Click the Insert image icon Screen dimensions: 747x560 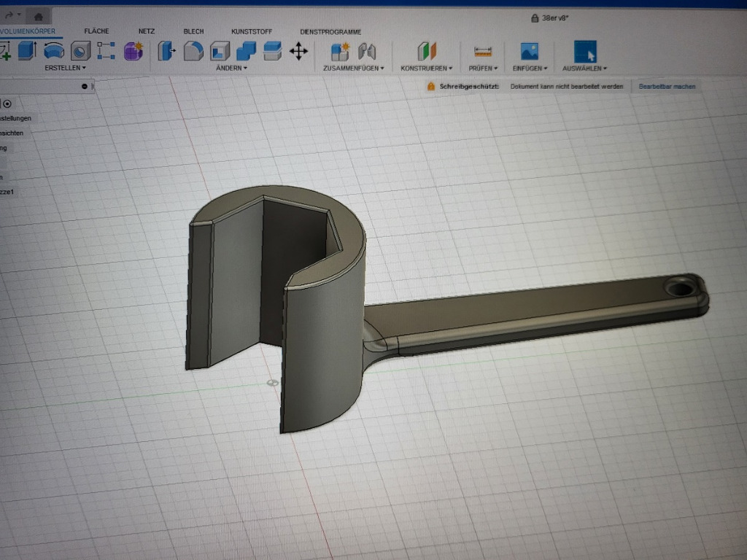pyautogui.click(x=529, y=51)
